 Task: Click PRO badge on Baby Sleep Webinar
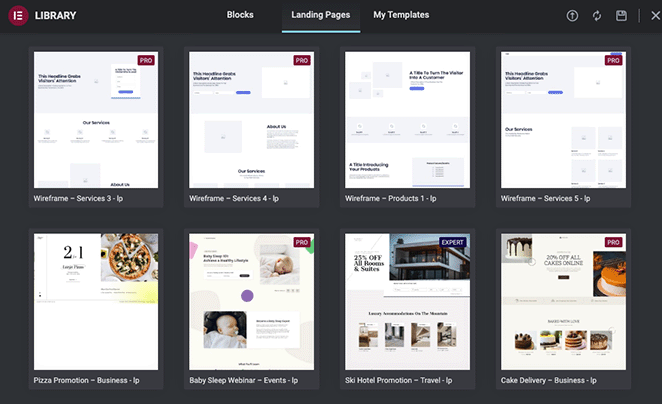click(302, 242)
